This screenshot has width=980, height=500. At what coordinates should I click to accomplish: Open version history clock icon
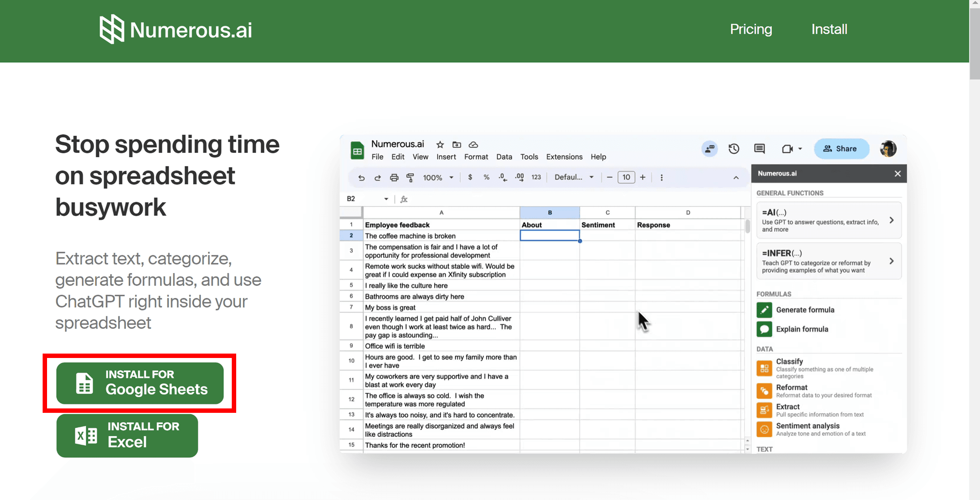point(734,149)
